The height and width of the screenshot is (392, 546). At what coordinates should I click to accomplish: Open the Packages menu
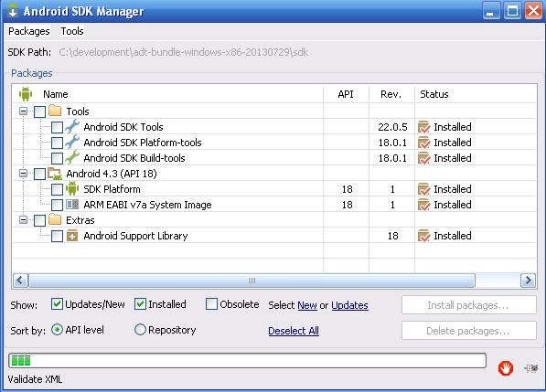click(29, 31)
